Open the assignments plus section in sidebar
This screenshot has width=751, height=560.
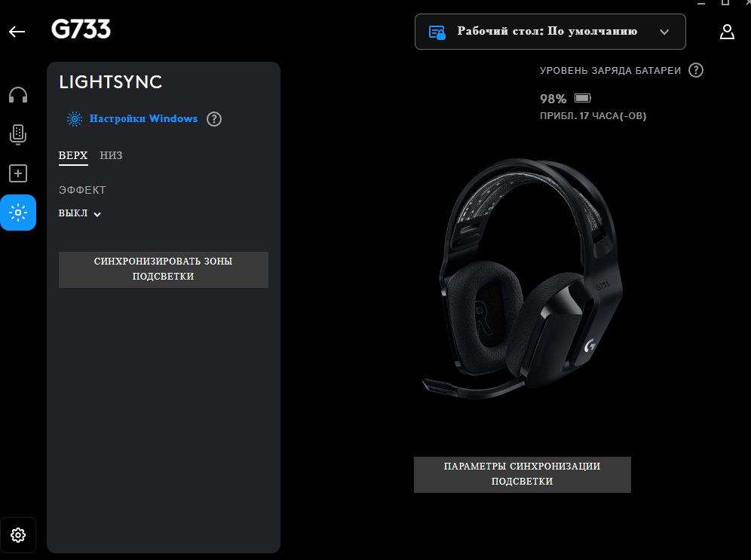18,173
